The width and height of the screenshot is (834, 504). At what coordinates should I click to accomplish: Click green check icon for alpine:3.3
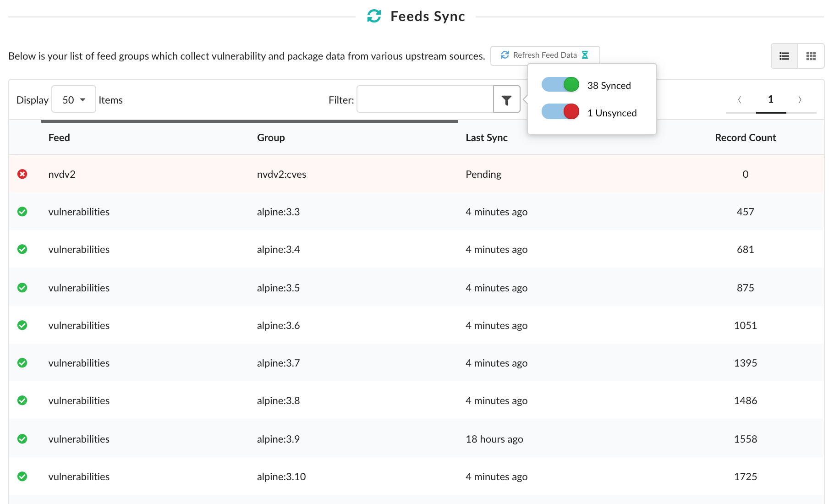22,212
